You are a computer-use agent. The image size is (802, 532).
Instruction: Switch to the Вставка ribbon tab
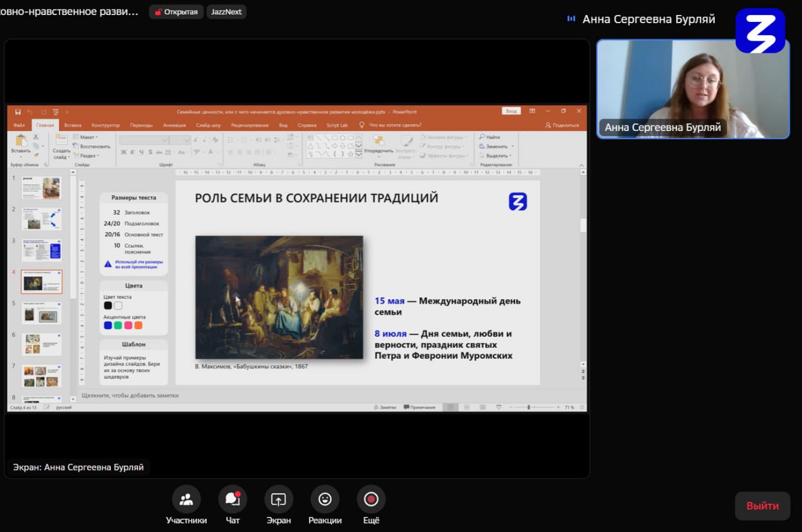[73, 125]
